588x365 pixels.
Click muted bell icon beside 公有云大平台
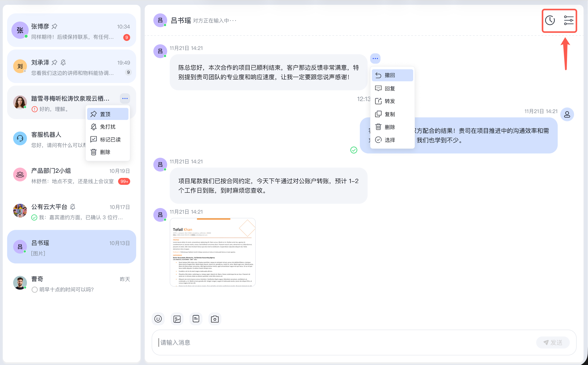coord(73,207)
